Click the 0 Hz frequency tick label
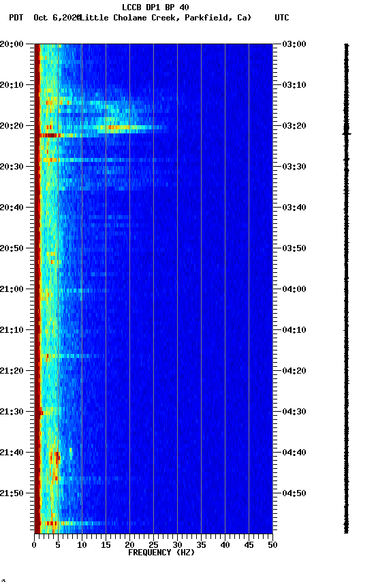The height and width of the screenshot is (588, 376). pos(34,545)
